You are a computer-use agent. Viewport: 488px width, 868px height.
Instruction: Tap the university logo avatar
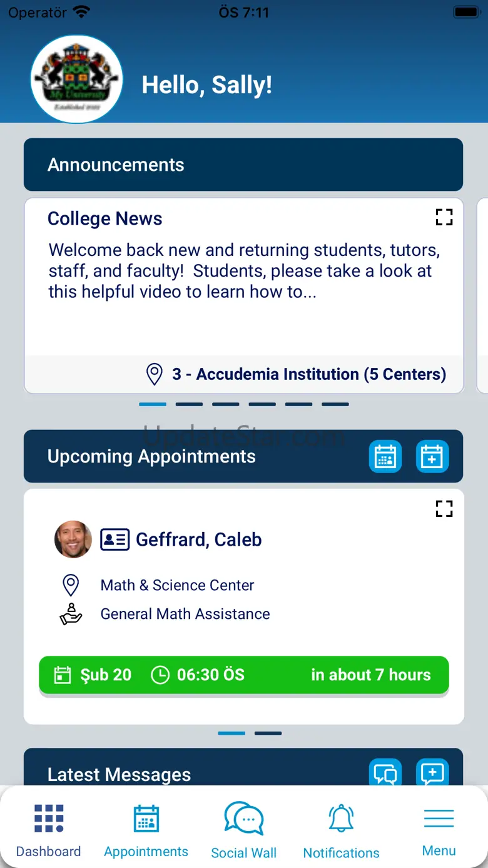[76, 79]
